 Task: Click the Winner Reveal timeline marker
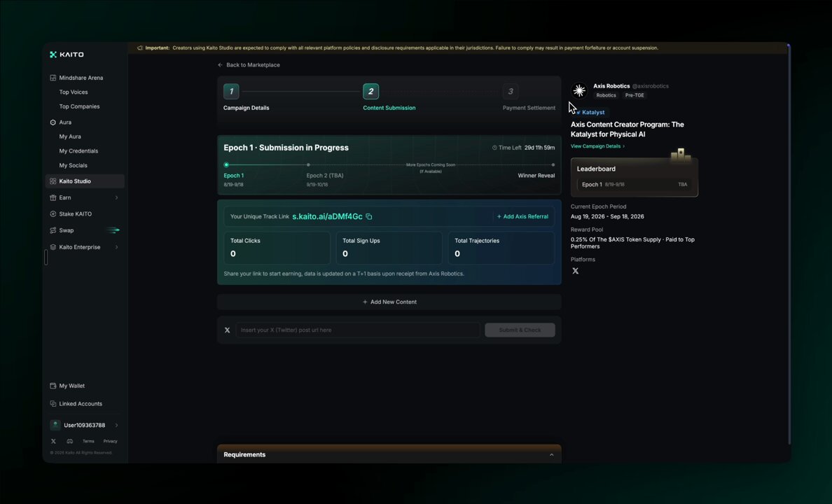(553, 165)
